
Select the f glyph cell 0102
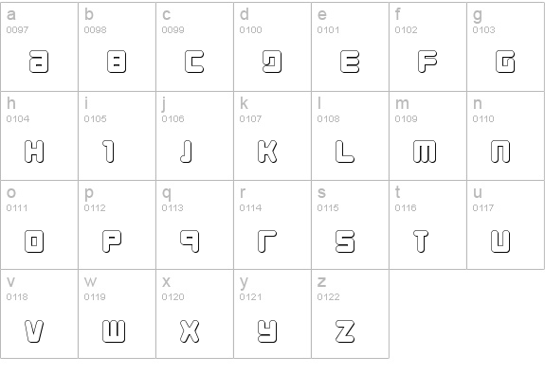tap(427, 46)
